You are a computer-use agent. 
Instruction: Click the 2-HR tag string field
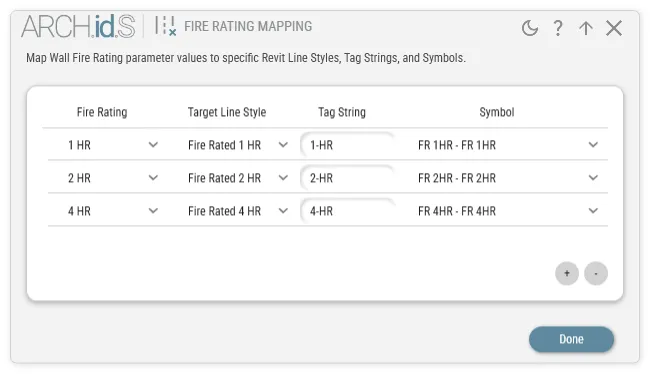pos(347,178)
